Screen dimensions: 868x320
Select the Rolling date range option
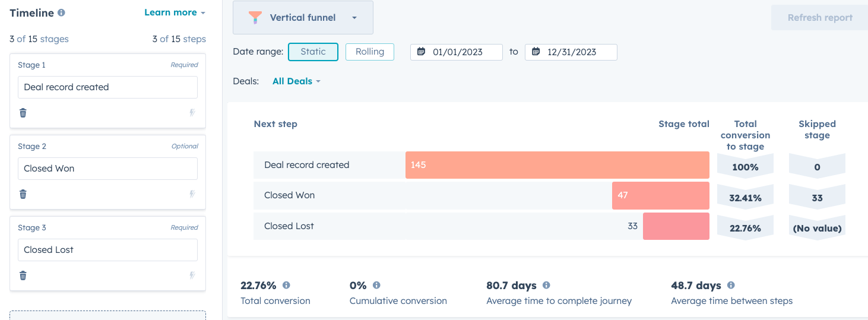(x=370, y=52)
